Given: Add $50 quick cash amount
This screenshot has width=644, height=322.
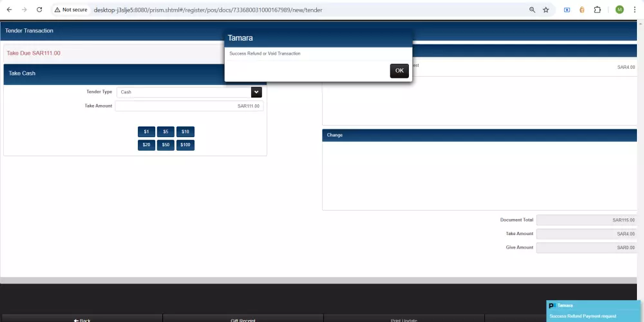Looking at the screenshot, I should pyautogui.click(x=166, y=145).
